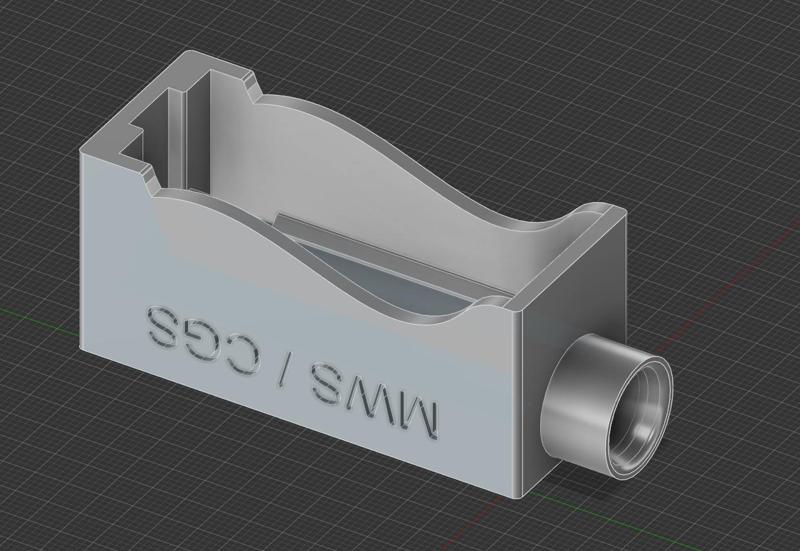
Task: Select the engraved "MWS / CGS" text on the model
Action: pos(292,371)
